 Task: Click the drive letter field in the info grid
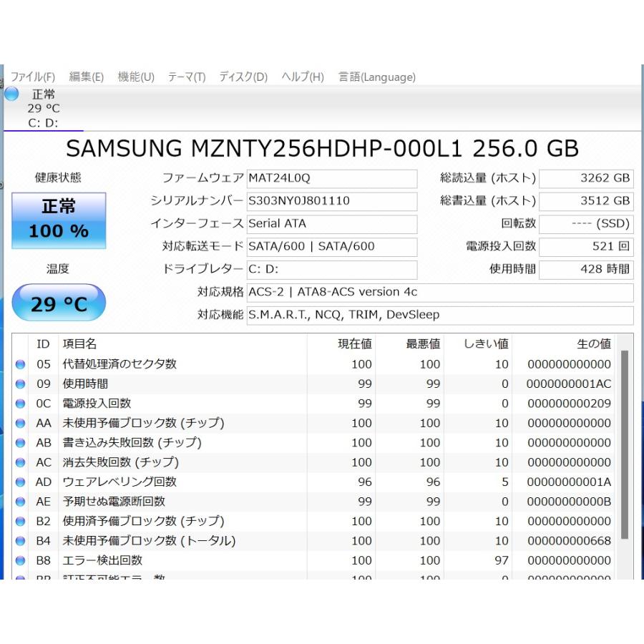[x=332, y=270]
